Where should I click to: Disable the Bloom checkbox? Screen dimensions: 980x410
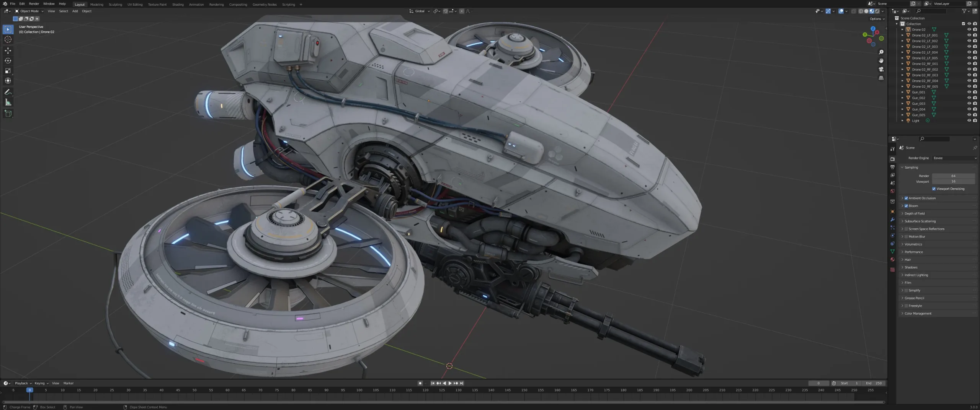click(906, 206)
